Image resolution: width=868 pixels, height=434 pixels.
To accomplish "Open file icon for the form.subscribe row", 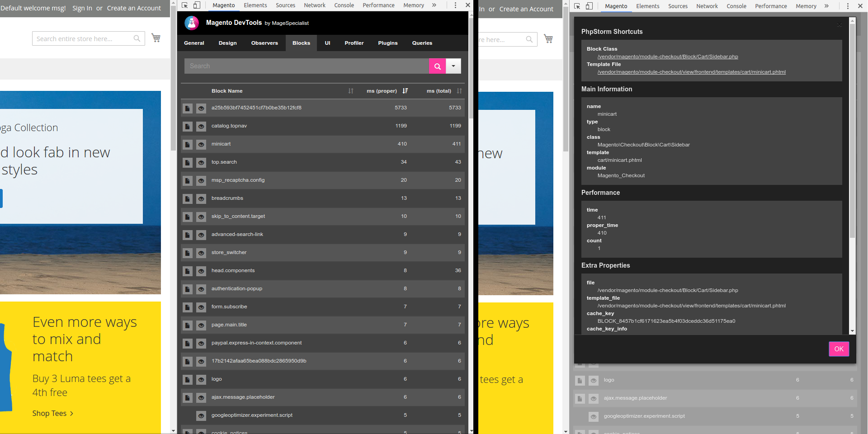I will (188, 307).
